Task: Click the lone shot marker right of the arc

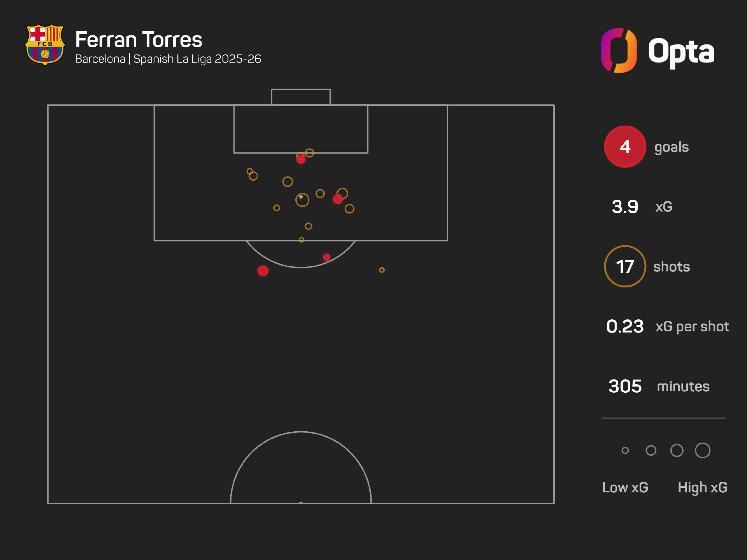Action: (x=382, y=270)
